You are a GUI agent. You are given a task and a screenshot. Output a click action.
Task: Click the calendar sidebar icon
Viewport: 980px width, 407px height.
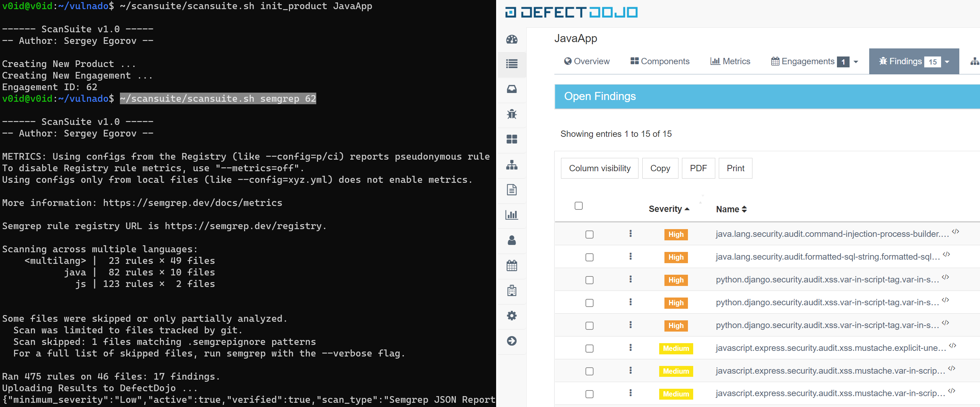coord(512,265)
